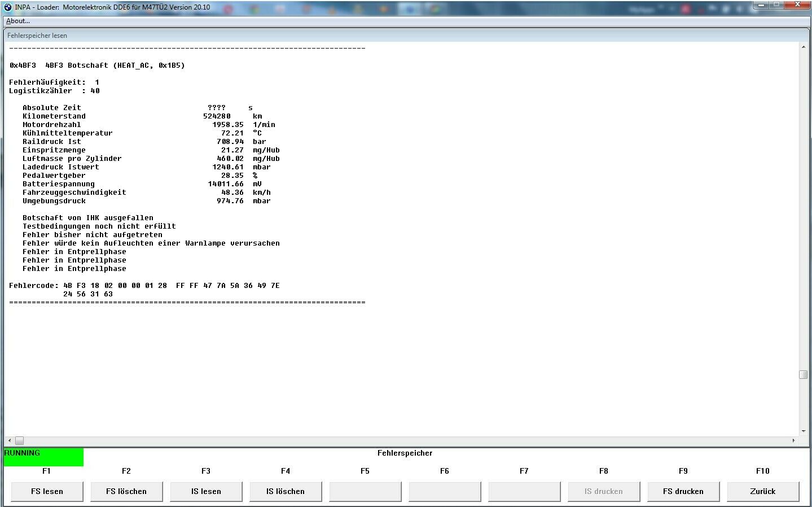The height and width of the screenshot is (507, 812).
Task: Click the vertical scrollbar down arrow
Action: pos(803,431)
